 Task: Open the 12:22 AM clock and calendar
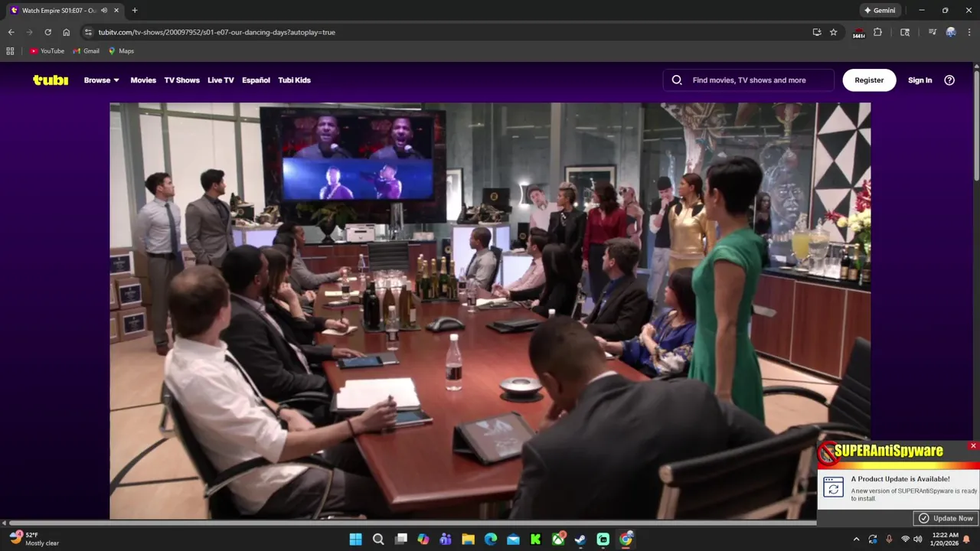946,540
